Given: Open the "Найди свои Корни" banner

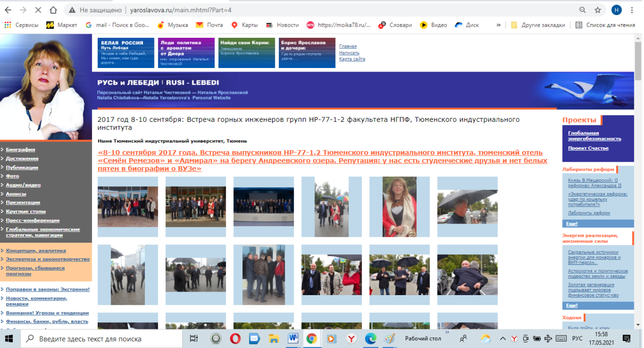Looking at the screenshot, I should point(247,53).
